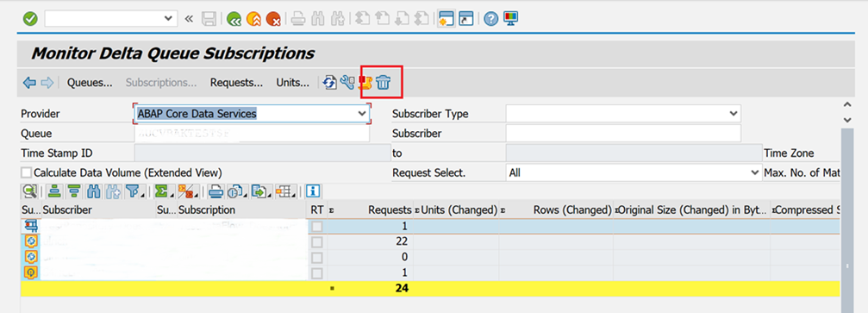The image size is (868, 313).
Task: Click the table Print icon
Action: [x=215, y=191]
